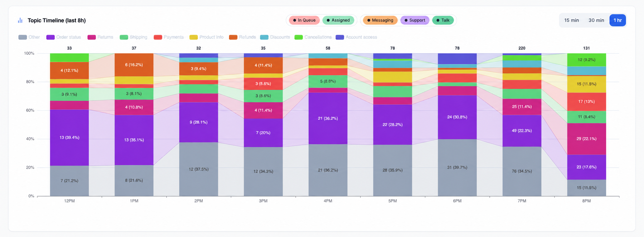
Task: Click the 6PM Order status segment 24 (30.8%)
Action: point(457,117)
